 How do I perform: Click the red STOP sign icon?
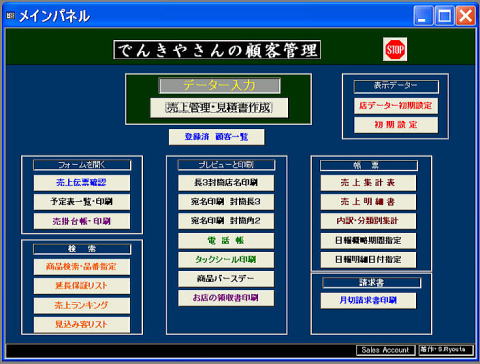pos(395,49)
